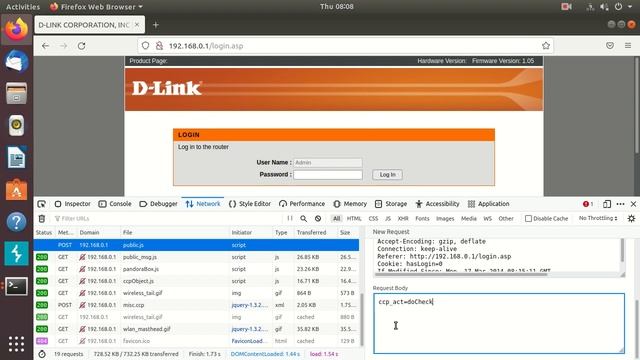Screen dimensions: 640x360
Task: Bookmark this page with the star
Action: [x=546, y=46]
